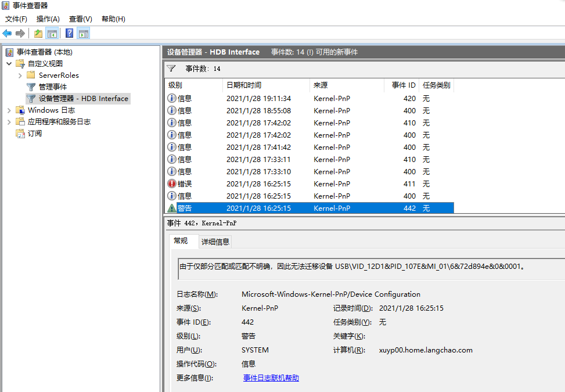Click the ServerRoles folder icon
Viewport: 565px width, 392px height.
pyautogui.click(x=31, y=75)
